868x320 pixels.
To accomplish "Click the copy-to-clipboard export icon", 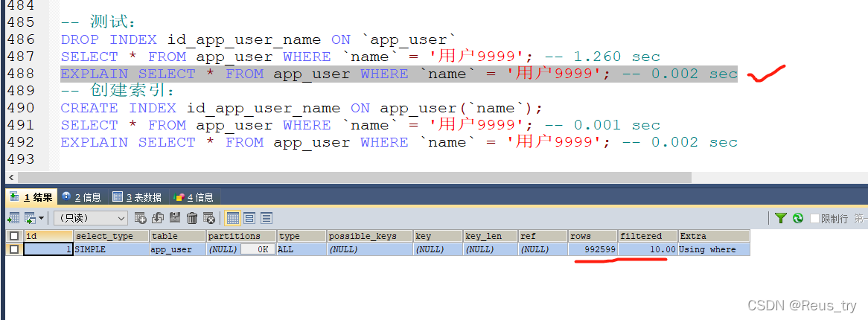I will (x=29, y=217).
